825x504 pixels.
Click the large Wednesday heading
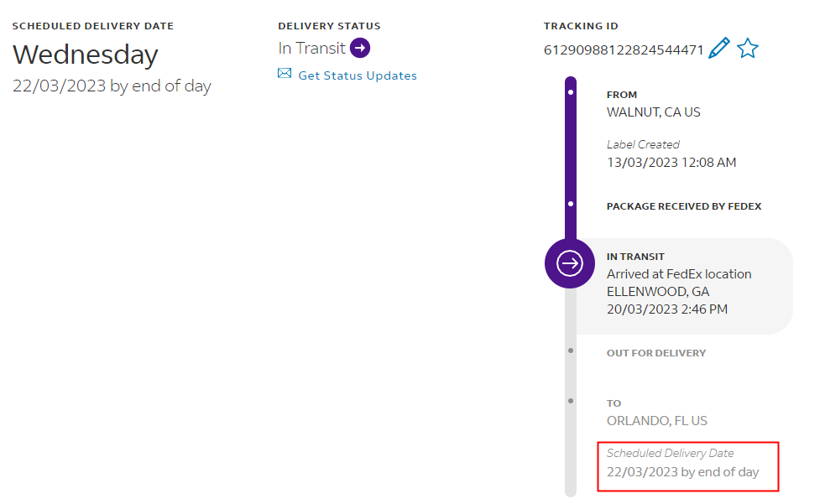(86, 55)
